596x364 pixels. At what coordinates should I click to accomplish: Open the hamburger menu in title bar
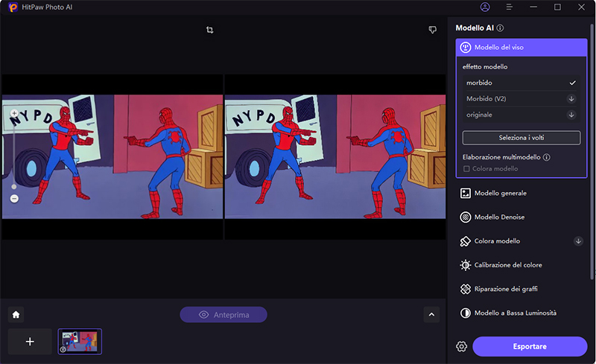pyautogui.click(x=510, y=7)
